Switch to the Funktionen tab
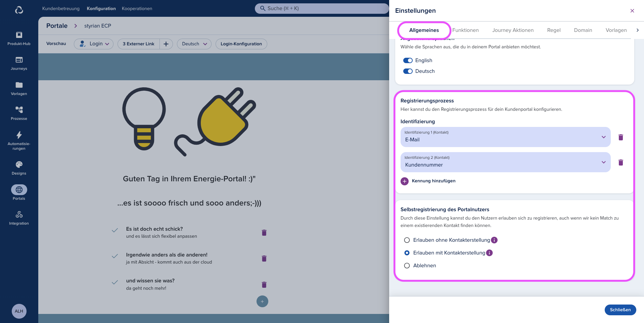Image resolution: width=644 pixels, height=323 pixels. (465, 30)
